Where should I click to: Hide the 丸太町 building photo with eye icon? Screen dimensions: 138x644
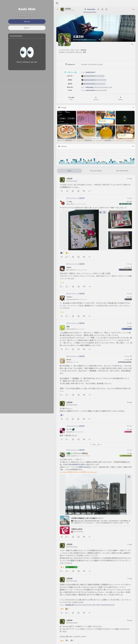tap(129, 477)
